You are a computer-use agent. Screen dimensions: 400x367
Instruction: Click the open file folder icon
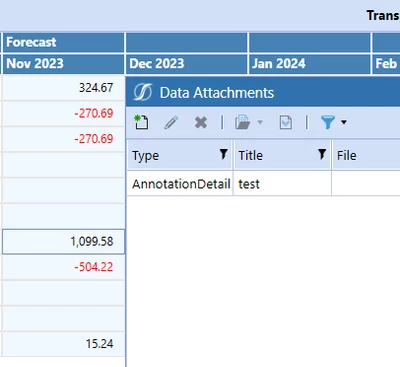tap(242, 122)
